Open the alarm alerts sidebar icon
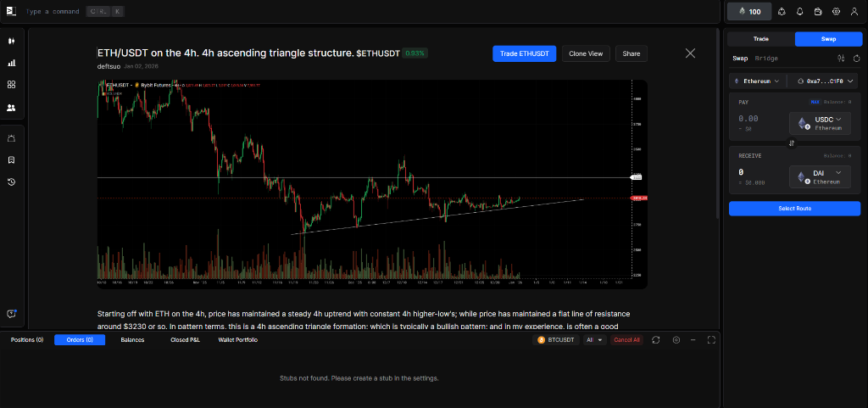This screenshot has height=408, width=868. tap(11, 138)
